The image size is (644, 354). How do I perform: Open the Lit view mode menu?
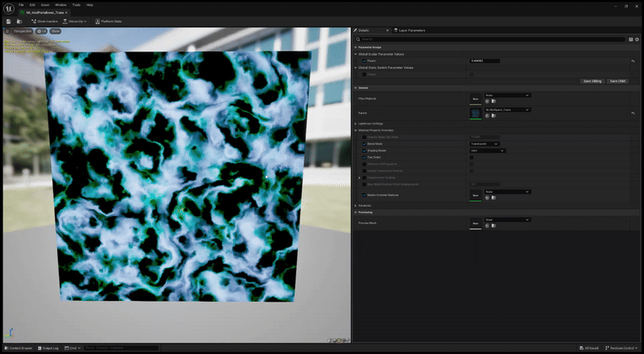click(42, 31)
